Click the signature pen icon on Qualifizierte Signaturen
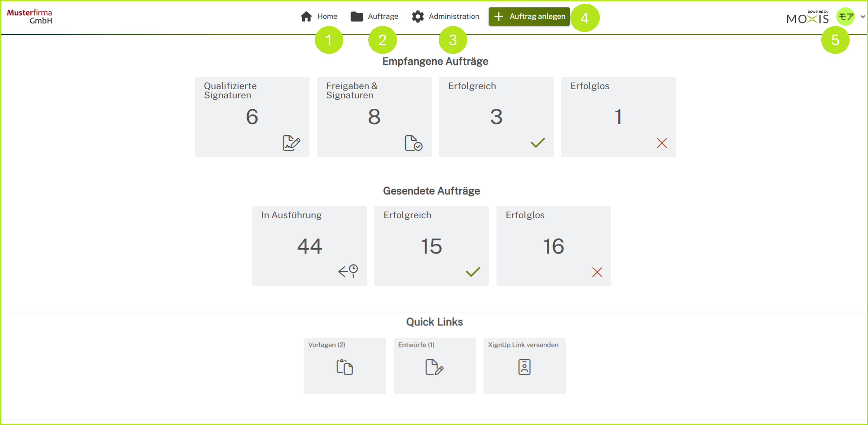Screen dimensions: 868x425 click(x=291, y=143)
